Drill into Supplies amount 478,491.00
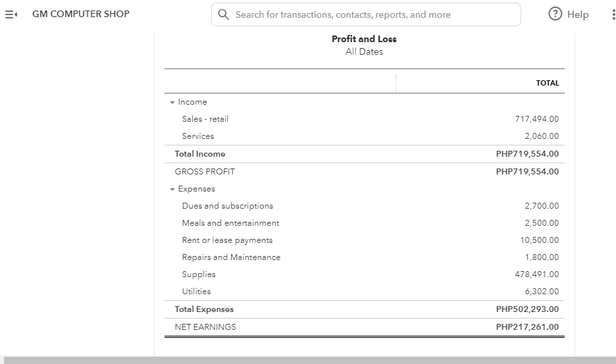616x364 pixels. coord(536,274)
